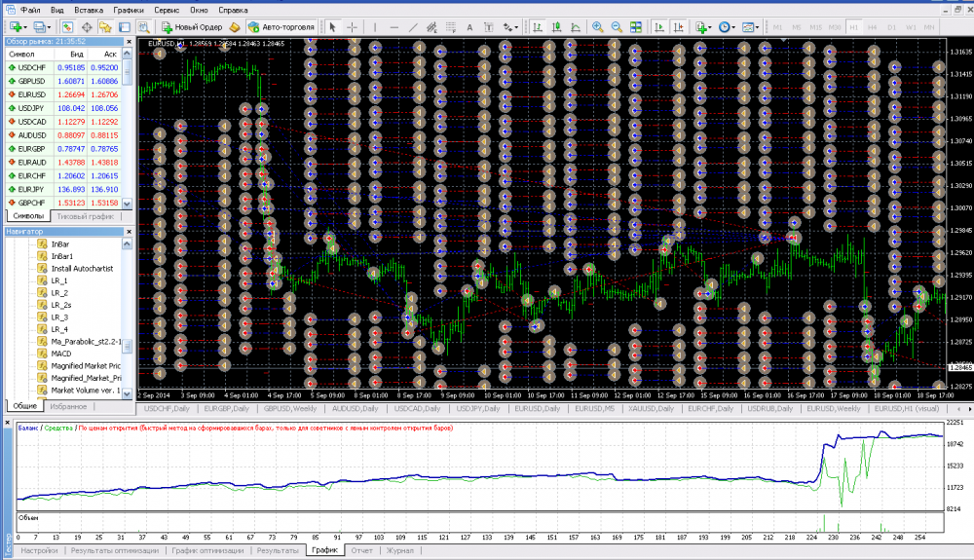Select the M5 timeframe
The height and width of the screenshot is (560, 974).
pyautogui.click(x=797, y=26)
